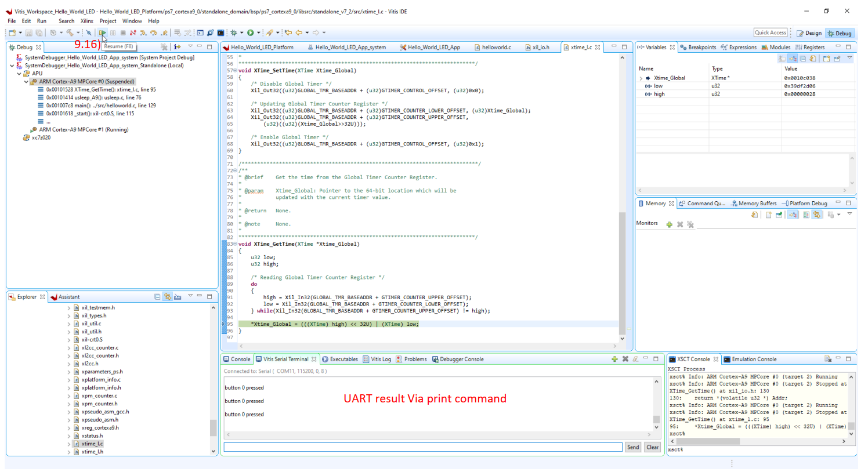
Task: Click the green Run launch icon
Action: pyautogui.click(x=250, y=33)
